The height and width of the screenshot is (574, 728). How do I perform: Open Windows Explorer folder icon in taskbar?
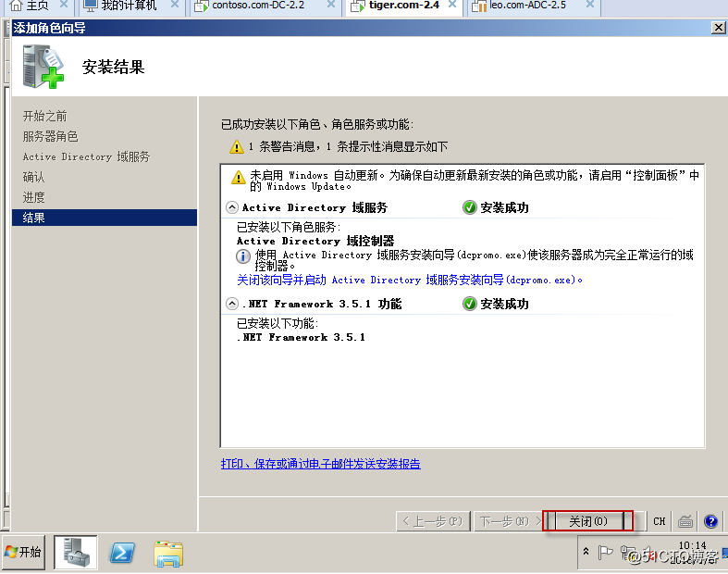[x=168, y=553]
